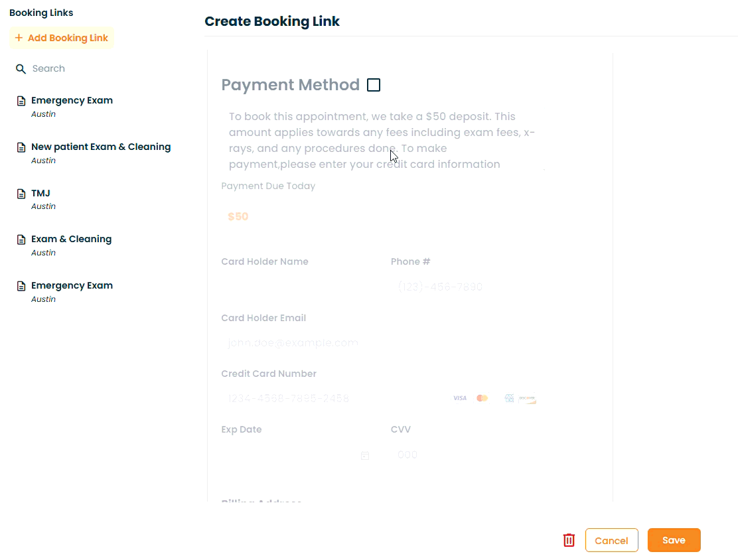
Task: Select the first Emergency Exam booking link
Action: (72, 101)
